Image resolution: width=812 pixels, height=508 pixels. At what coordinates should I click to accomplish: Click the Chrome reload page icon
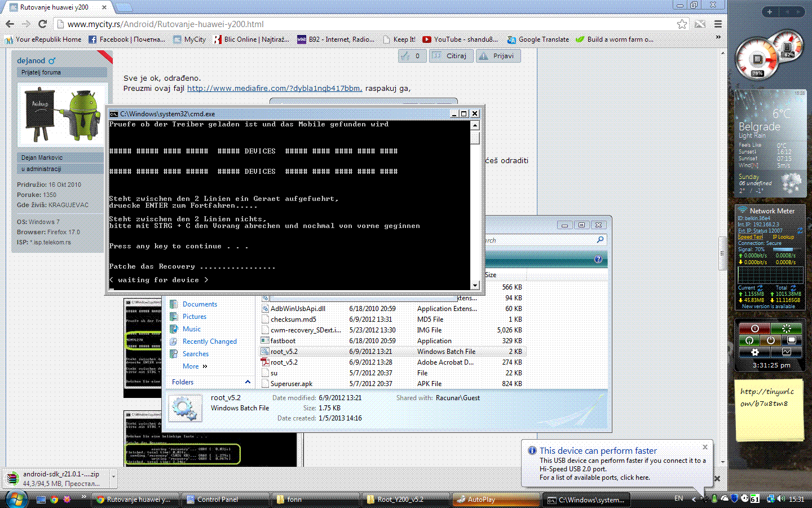coord(42,24)
